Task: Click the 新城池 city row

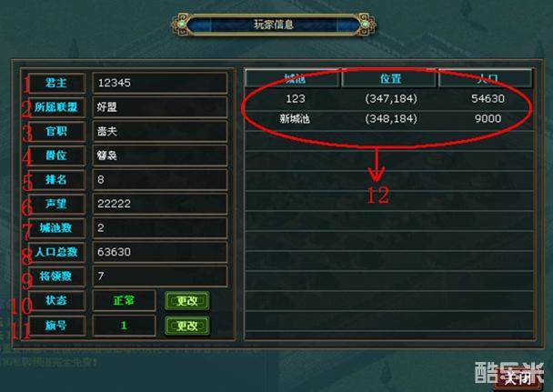Action: click(389, 119)
